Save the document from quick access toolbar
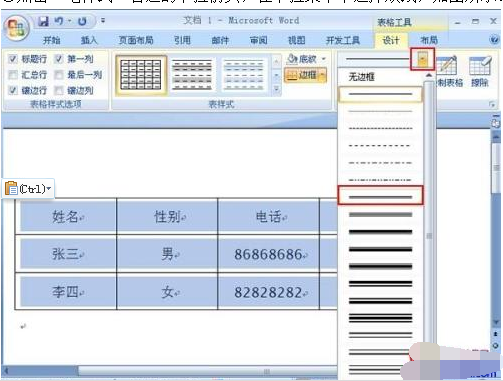Viewport: 503px width, 381px height. point(43,21)
